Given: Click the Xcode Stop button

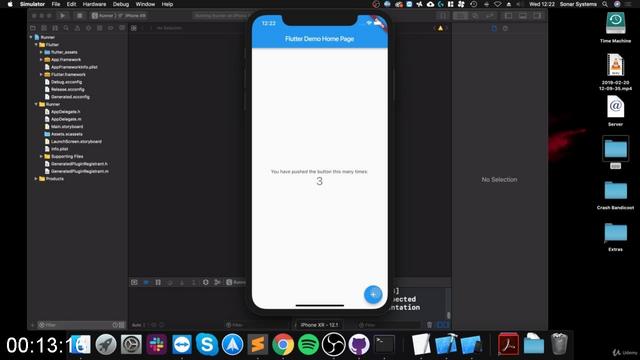Looking at the screenshot, I should [x=80, y=16].
